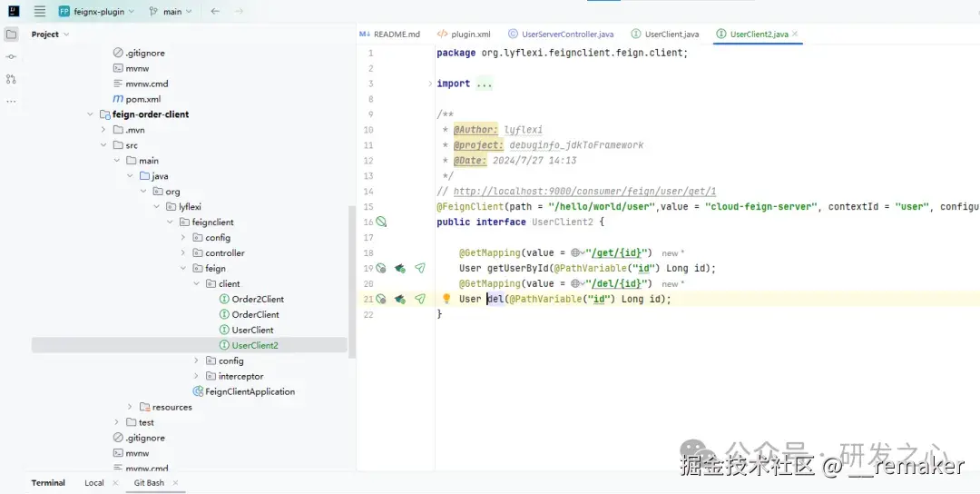Open the localhost:9000 URL link in comment
The width and height of the screenshot is (980, 494).
[584, 192]
